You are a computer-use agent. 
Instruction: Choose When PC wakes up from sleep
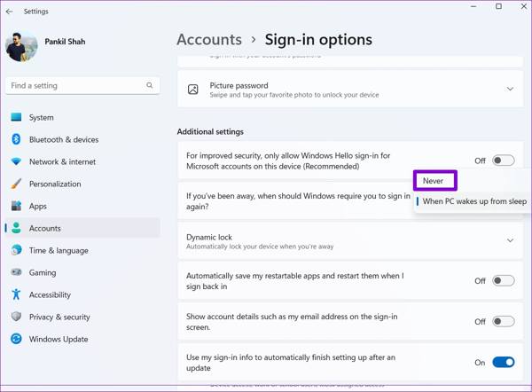coord(474,201)
